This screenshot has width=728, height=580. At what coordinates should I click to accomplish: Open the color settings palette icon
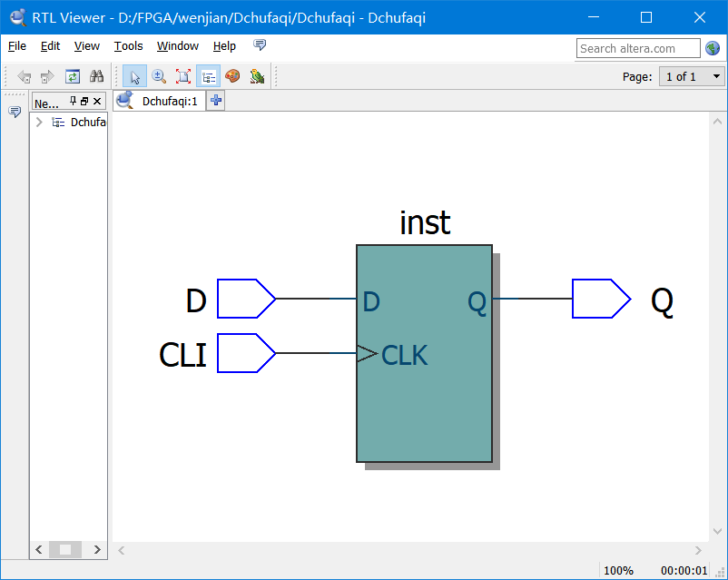tap(232, 76)
